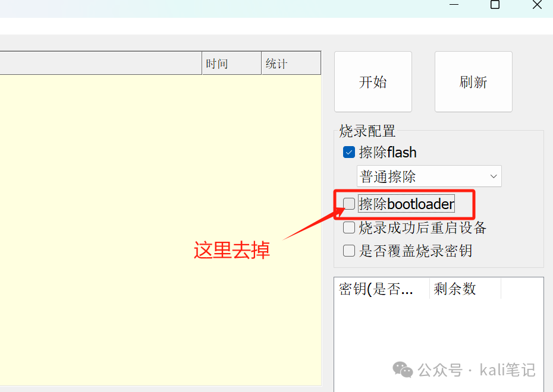Select the 统计 column header
553x392 pixels.
click(x=291, y=64)
